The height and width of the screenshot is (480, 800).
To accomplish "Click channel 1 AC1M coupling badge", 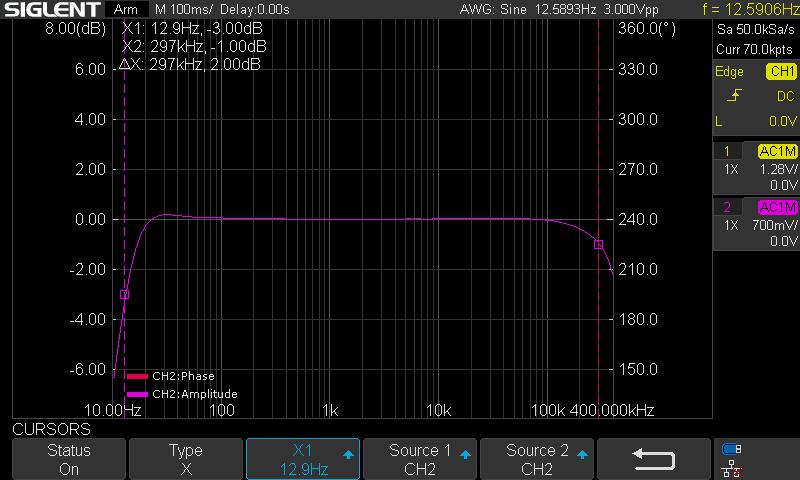I will tap(778, 151).
